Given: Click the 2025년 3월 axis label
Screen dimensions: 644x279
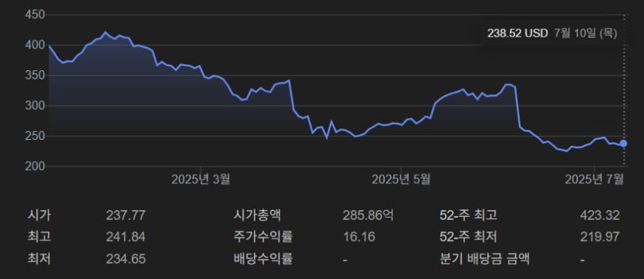Looking at the screenshot, I should pyautogui.click(x=201, y=180).
